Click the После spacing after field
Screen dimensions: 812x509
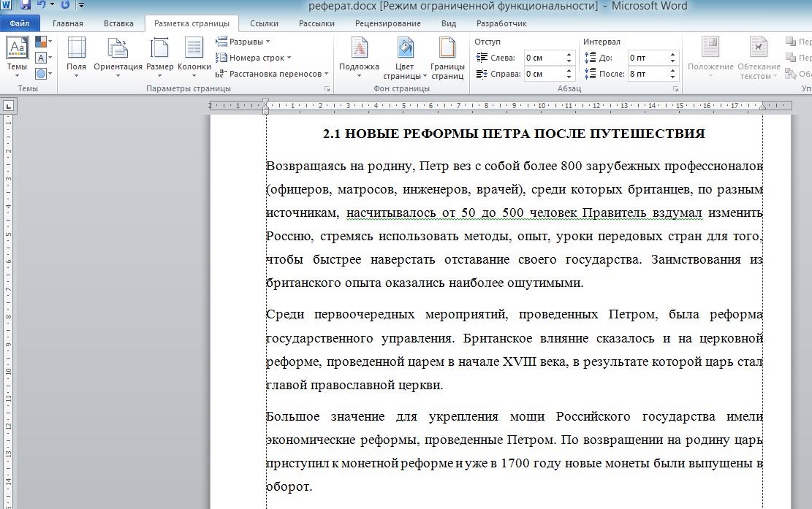tap(648, 74)
